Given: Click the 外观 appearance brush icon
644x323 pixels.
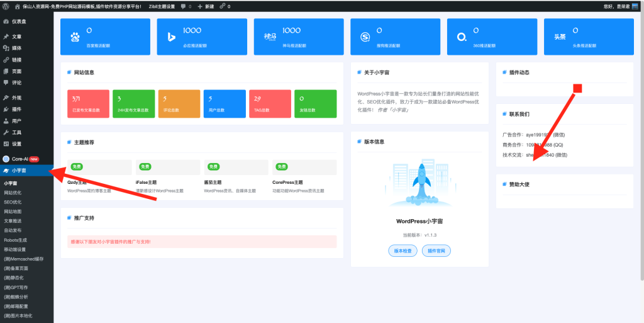Looking at the screenshot, I should pyautogui.click(x=6, y=98).
